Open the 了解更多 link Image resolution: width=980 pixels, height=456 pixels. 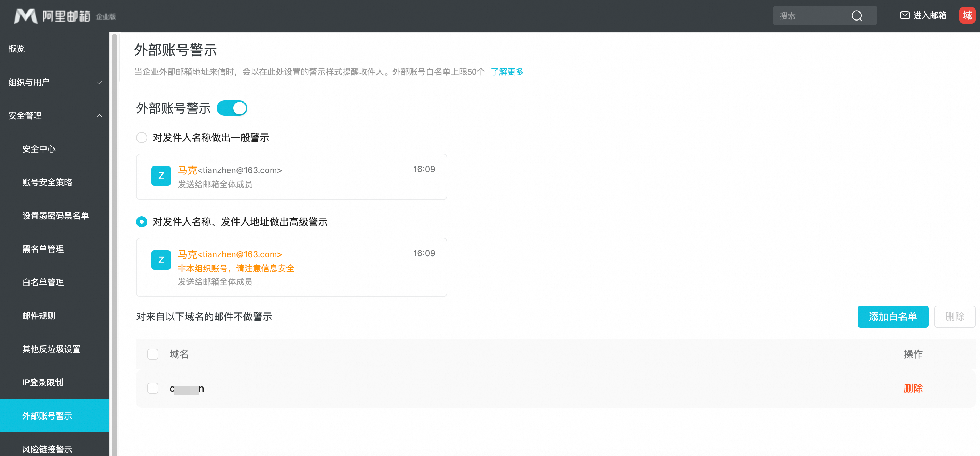tap(507, 72)
